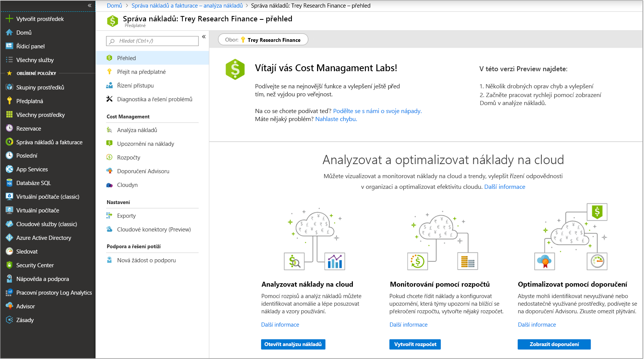Click Vytvořit rozpočet button

pyautogui.click(x=415, y=344)
